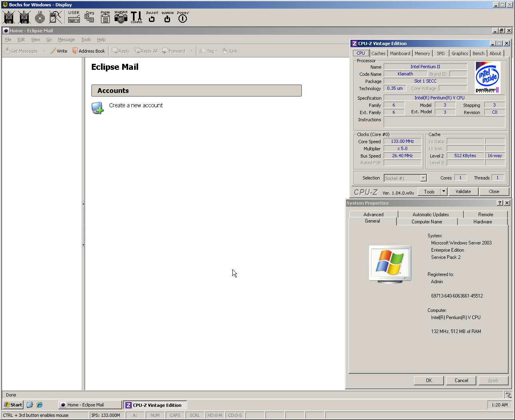The image size is (515, 420).
Task: Mark as Junk using the flame icon
Action: coord(230,51)
